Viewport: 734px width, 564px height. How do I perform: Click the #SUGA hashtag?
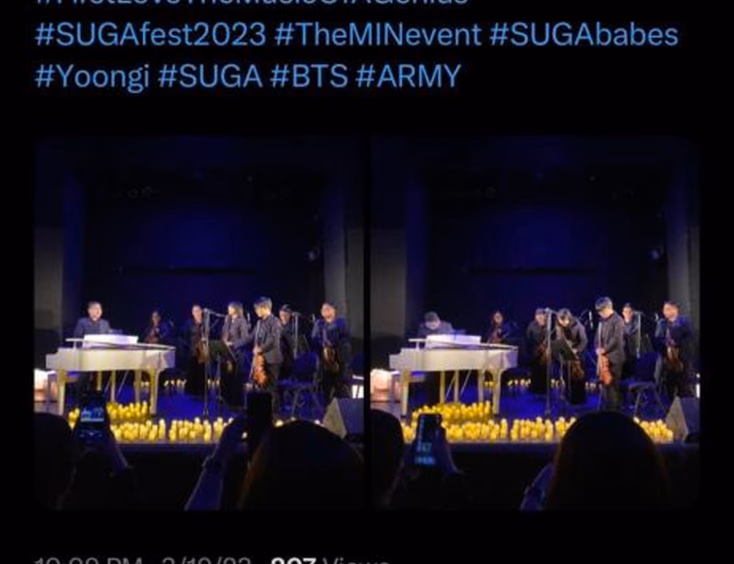[x=210, y=76]
